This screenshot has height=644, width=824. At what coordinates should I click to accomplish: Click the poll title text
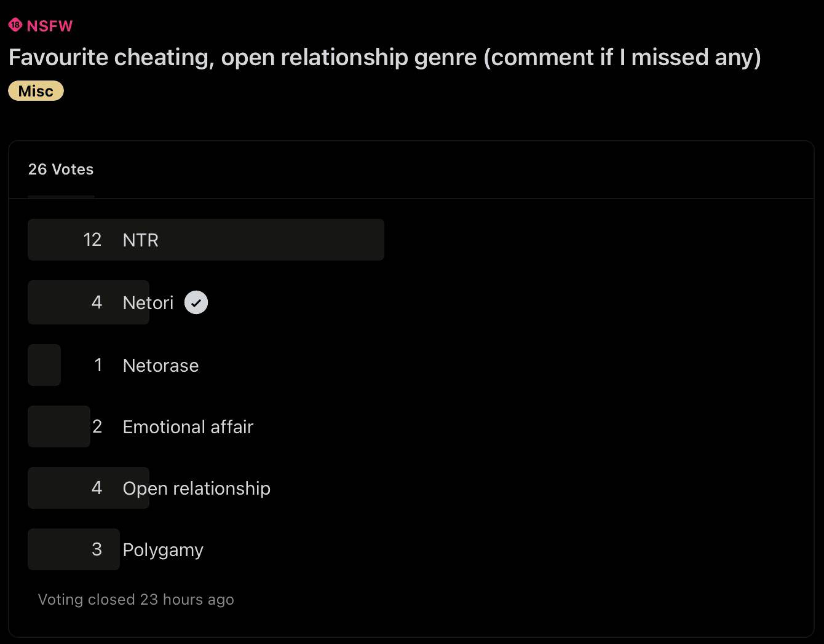385,57
